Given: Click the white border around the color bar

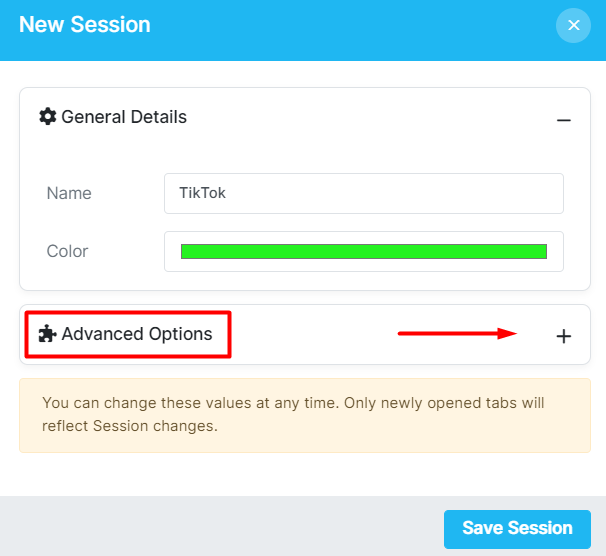Looking at the screenshot, I should click(x=364, y=238).
